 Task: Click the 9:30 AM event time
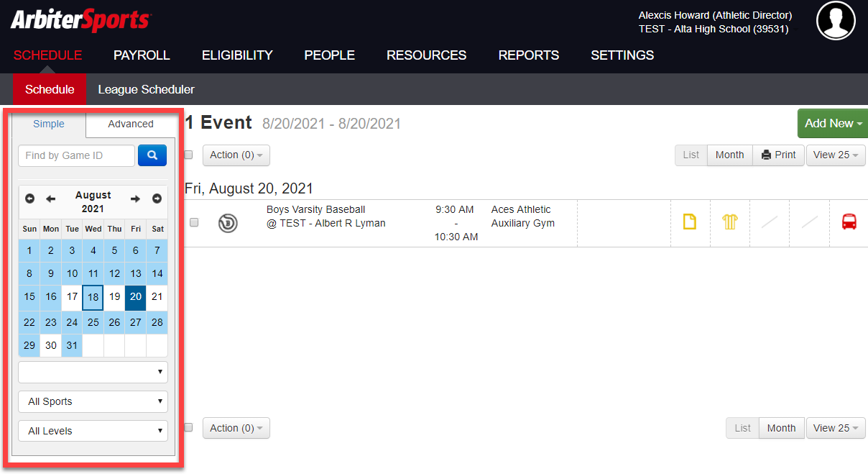tap(455, 209)
